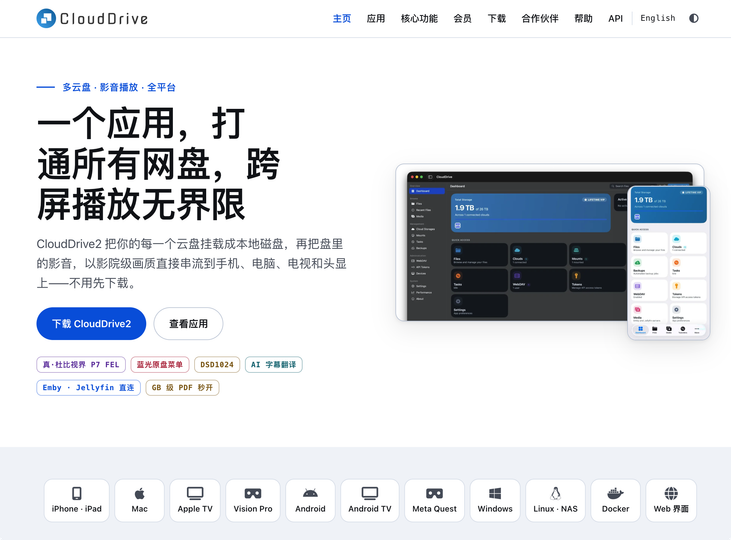Click the DSD1024 tag

coord(217,365)
